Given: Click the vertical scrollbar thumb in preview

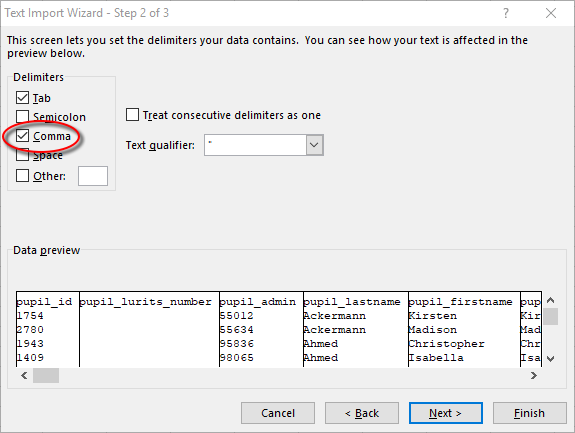Looking at the screenshot, I should [550, 316].
